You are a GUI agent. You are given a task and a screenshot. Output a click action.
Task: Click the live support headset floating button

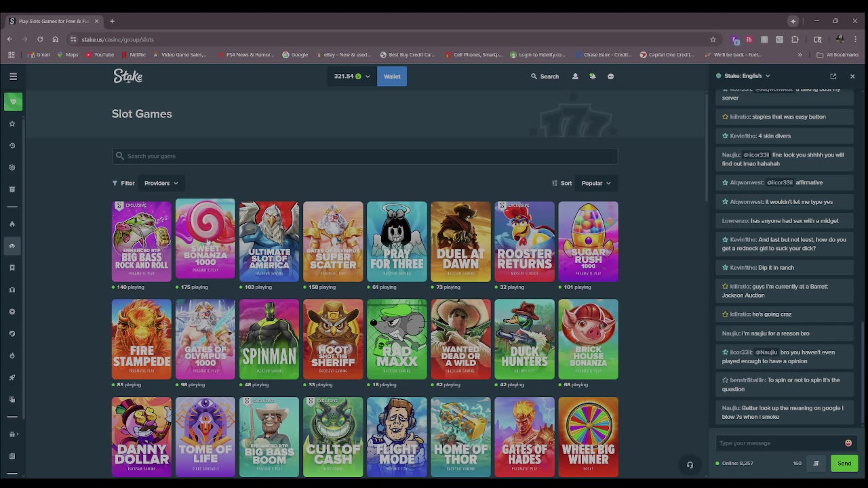click(x=690, y=465)
